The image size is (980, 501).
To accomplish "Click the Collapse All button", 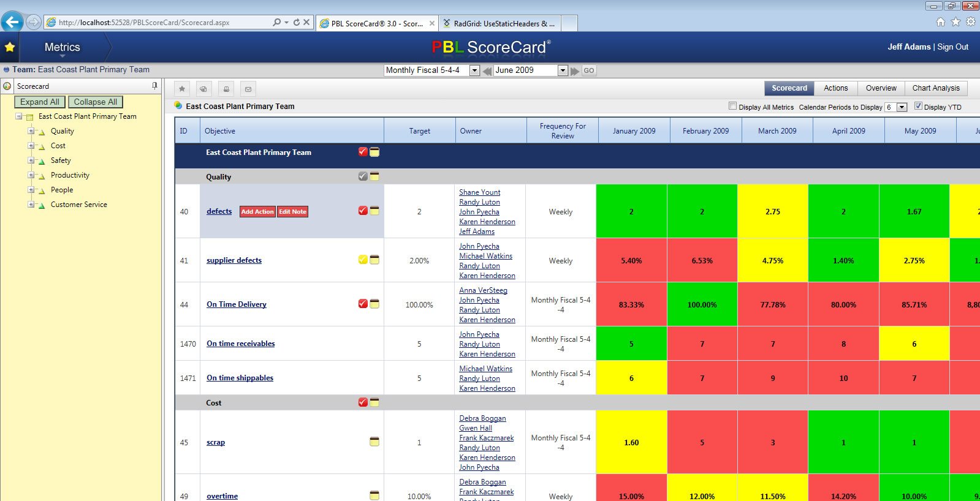I will (x=96, y=102).
